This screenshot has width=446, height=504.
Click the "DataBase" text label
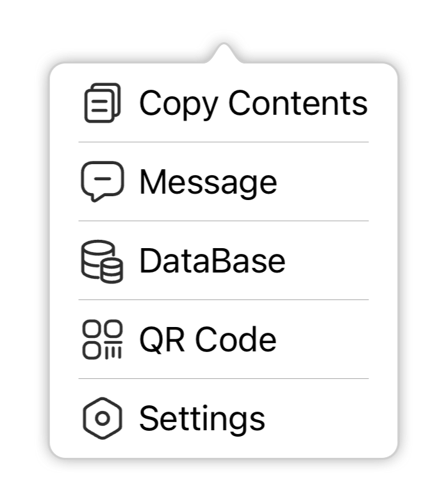tap(212, 261)
